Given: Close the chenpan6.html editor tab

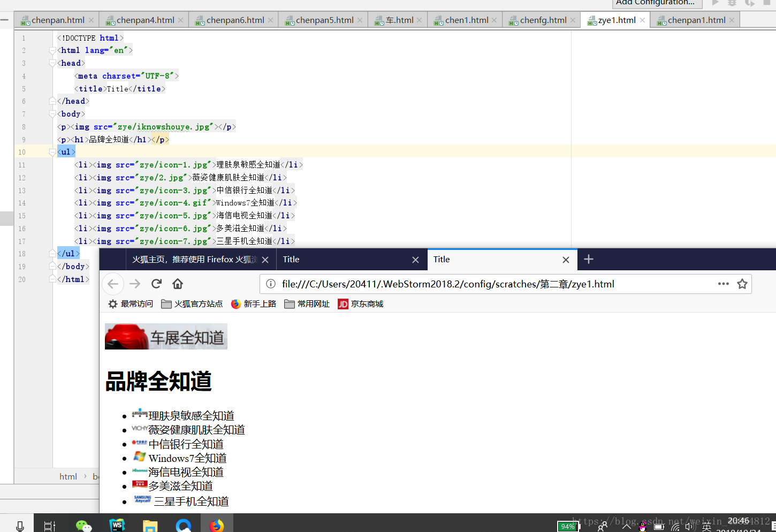Looking at the screenshot, I should coord(271,20).
